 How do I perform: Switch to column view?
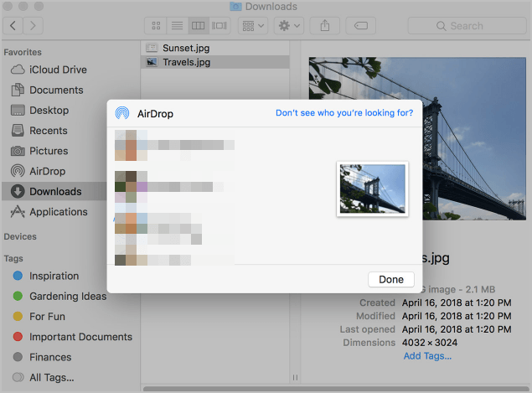coord(199,26)
